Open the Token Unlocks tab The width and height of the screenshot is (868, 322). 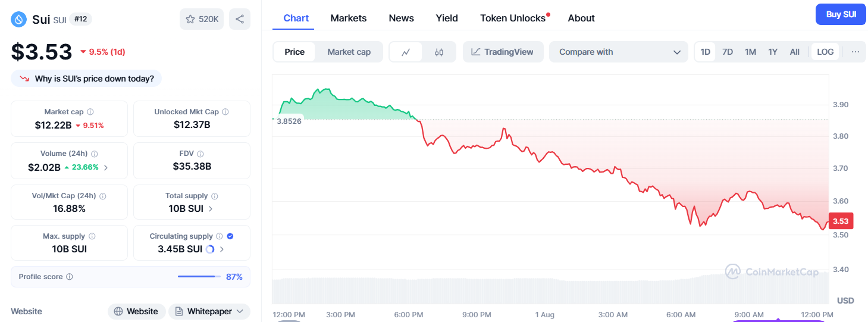tap(513, 18)
